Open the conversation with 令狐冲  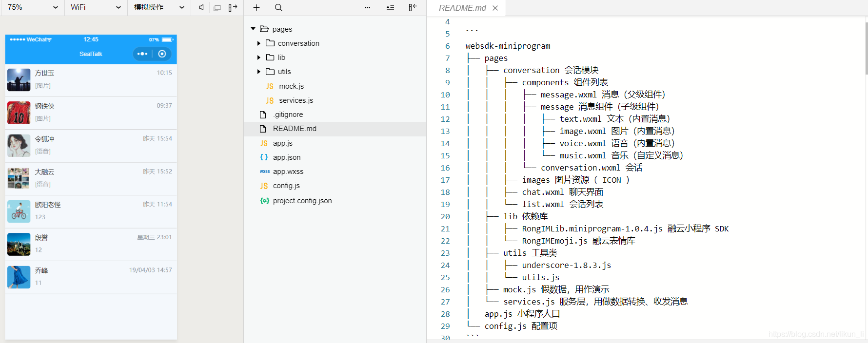[x=91, y=146]
